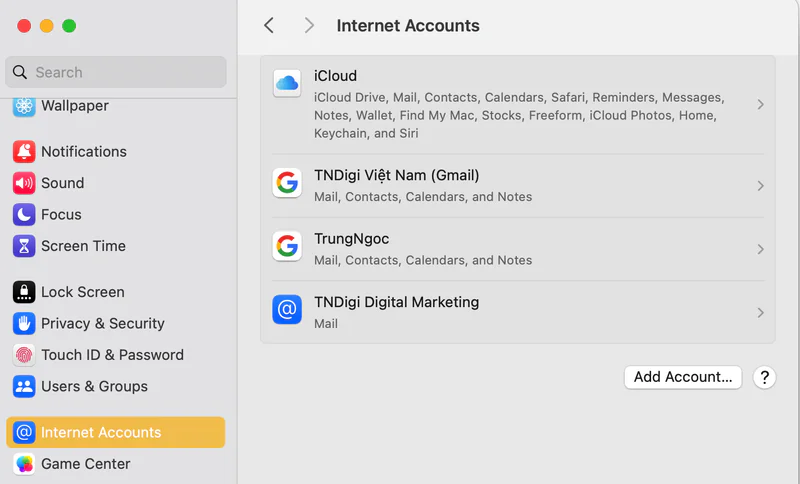Minimize window with yellow button
Screen dimensions: 800x484
(46, 26)
